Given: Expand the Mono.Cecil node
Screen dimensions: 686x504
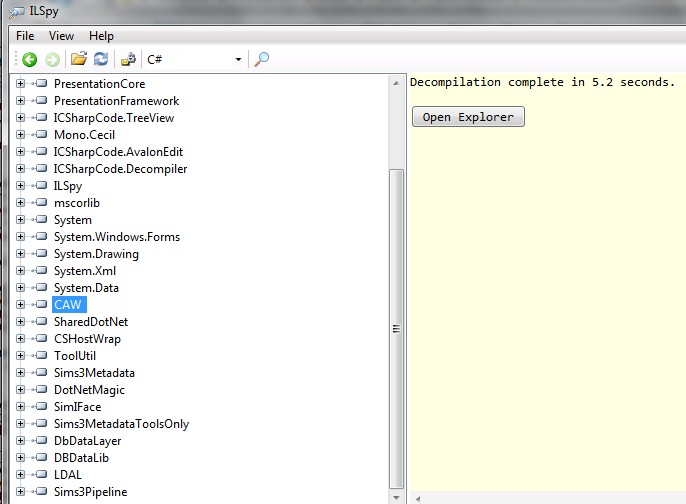Looking at the screenshot, I should tap(20, 134).
